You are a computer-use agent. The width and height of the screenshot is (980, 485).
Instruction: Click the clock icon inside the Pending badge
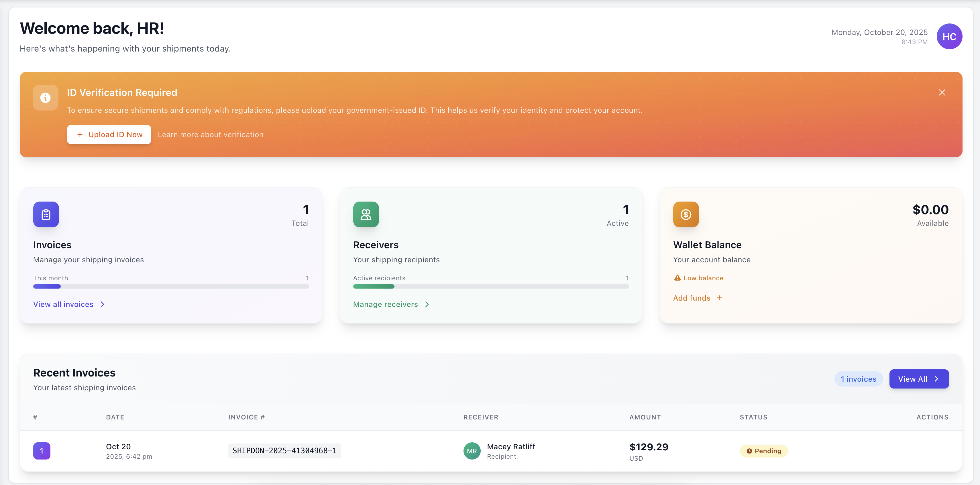point(749,451)
